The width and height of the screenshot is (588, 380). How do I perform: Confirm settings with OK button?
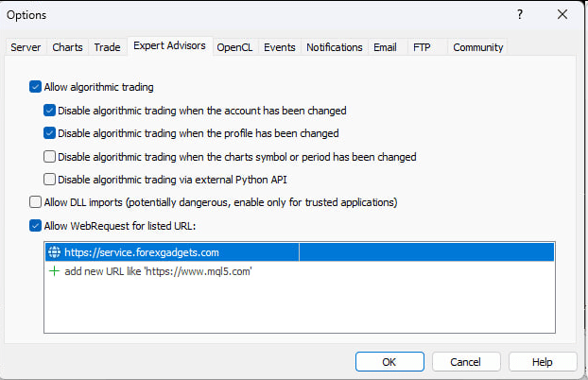[389, 362]
